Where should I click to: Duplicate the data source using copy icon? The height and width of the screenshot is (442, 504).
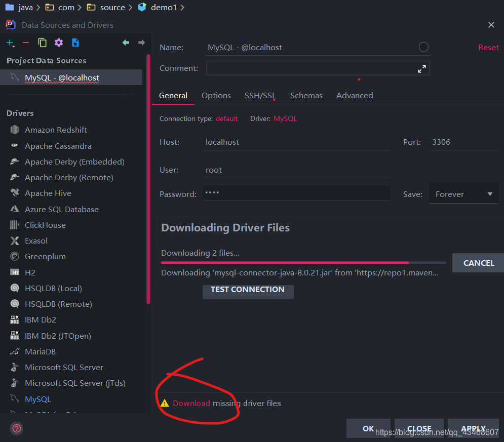pos(43,43)
